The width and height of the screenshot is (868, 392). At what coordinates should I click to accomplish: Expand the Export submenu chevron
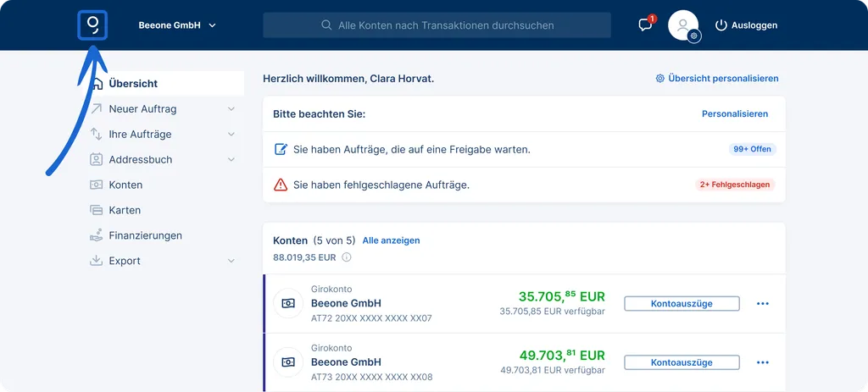pyautogui.click(x=231, y=261)
